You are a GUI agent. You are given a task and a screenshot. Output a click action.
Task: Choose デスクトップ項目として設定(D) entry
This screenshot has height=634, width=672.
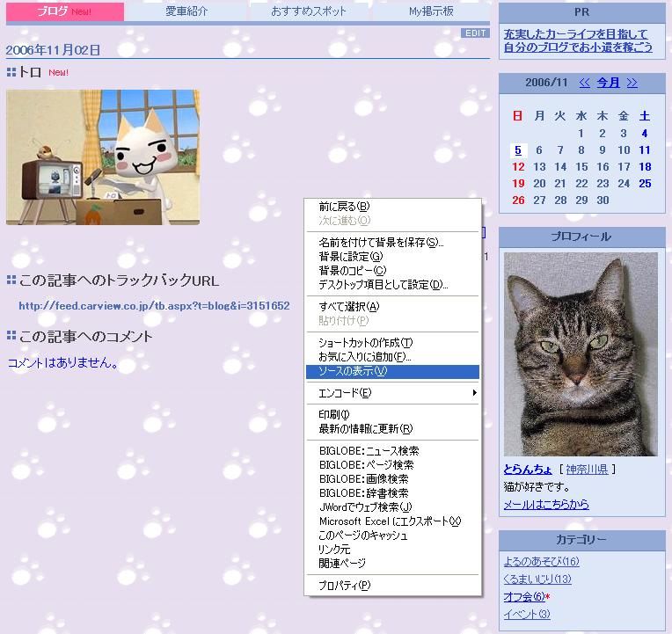tap(392, 285)
